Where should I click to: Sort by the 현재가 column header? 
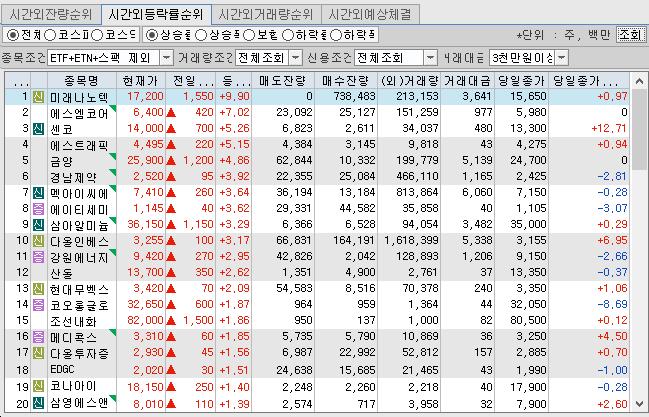141,80
